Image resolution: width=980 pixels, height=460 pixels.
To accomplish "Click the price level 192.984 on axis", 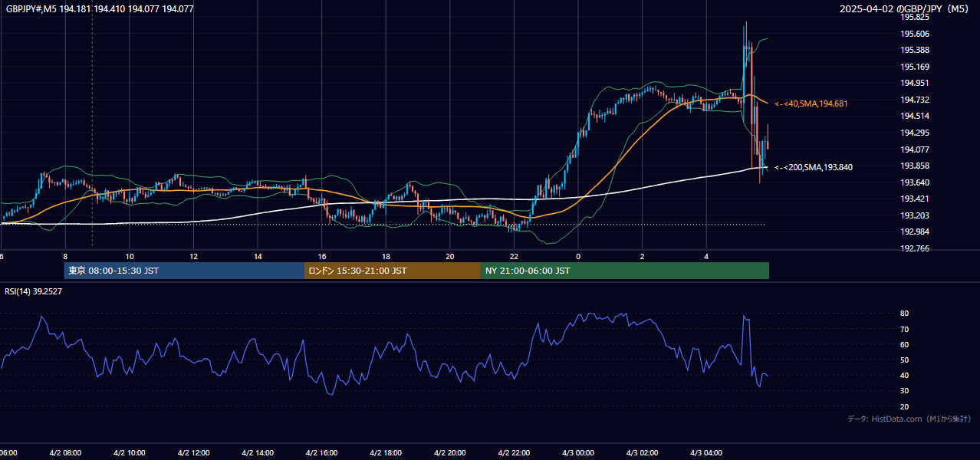I will 915,232.
